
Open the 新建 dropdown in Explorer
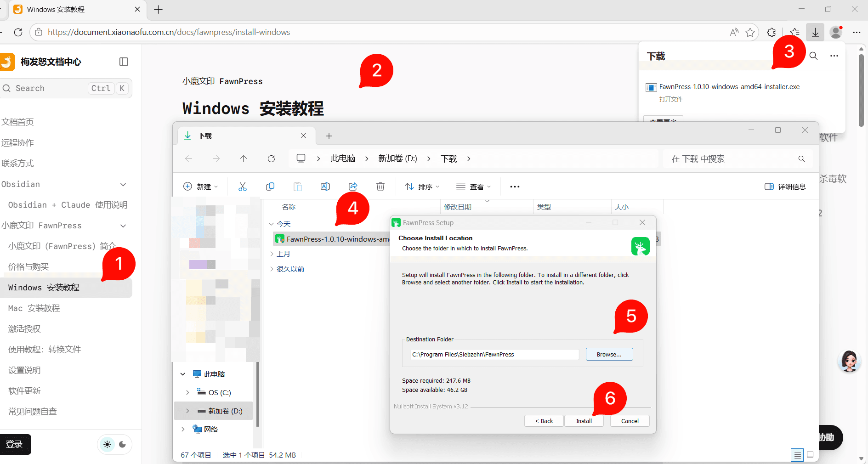coord(201,187)
